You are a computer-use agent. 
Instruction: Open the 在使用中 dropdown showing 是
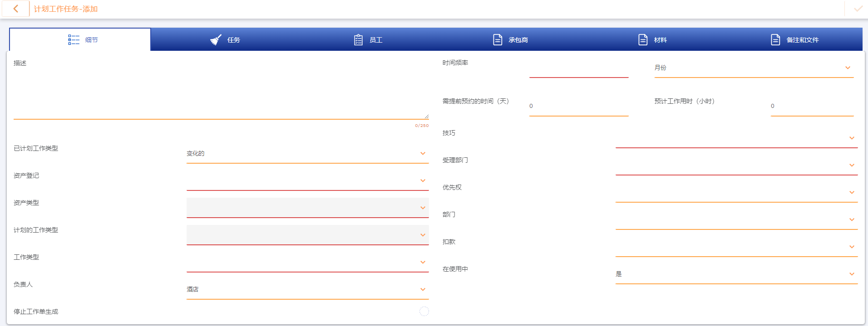[736, 274]
